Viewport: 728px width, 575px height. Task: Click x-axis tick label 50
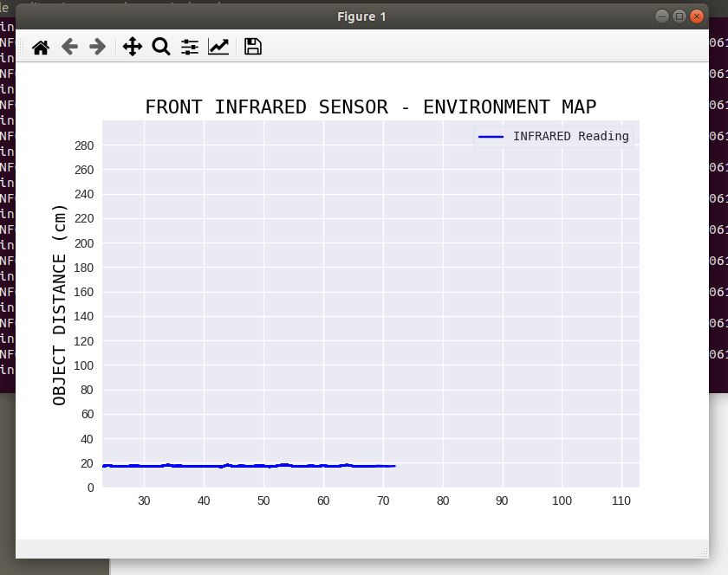click(263, 501)
